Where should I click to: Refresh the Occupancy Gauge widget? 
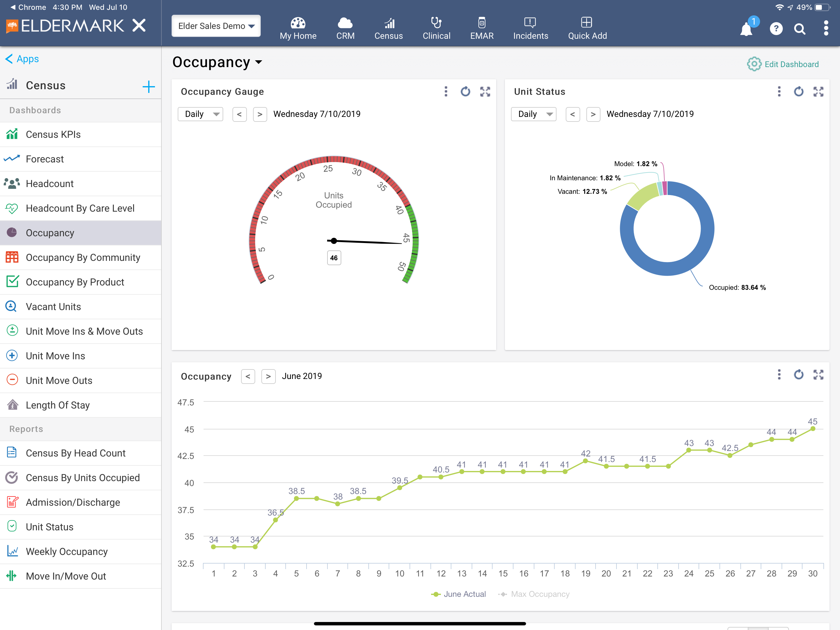click(465, 92)
